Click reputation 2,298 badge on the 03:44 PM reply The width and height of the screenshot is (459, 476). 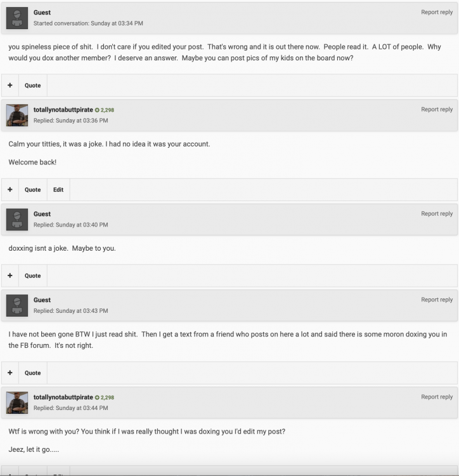pyautogui.click(x=105, y=397)
